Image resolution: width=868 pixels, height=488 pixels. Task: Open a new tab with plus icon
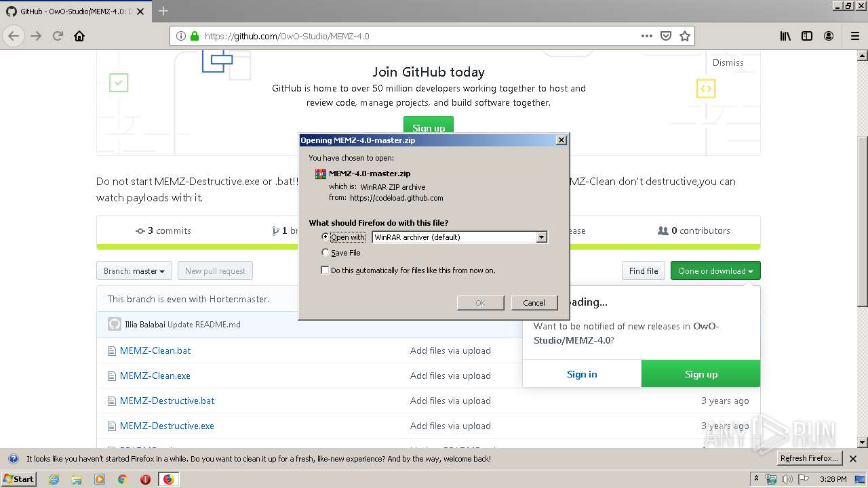click(163, 11)
